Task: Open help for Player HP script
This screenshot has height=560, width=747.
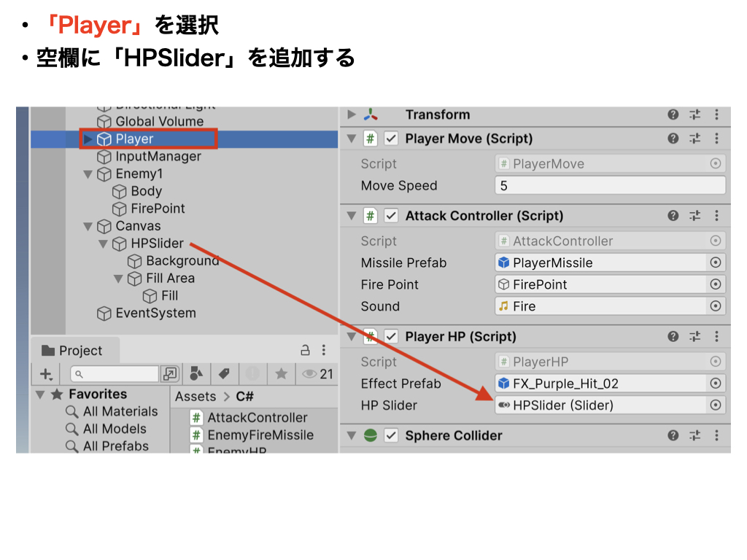Action: (x=673, y=337)
